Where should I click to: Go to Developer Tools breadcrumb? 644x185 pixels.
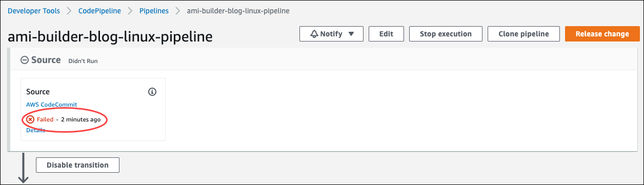tap(33, 11)
